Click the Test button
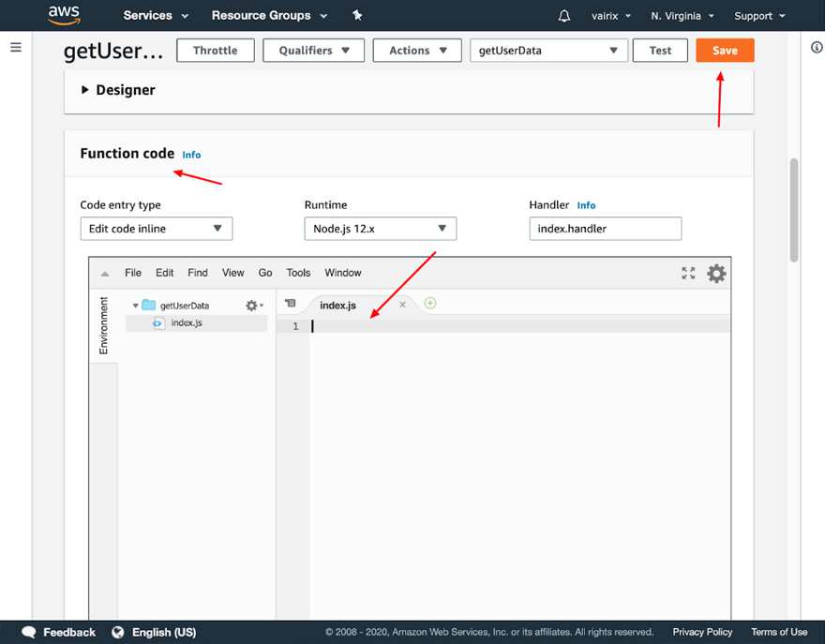The width and height of the screenshot is (825, 644). [x=660, y=51]
